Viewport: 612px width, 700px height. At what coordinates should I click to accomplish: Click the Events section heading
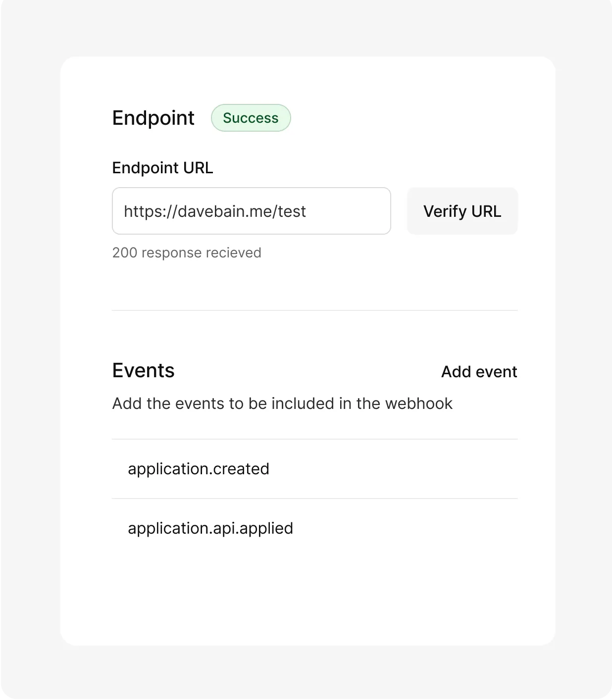pyautogui.click(x=143, y=370)
